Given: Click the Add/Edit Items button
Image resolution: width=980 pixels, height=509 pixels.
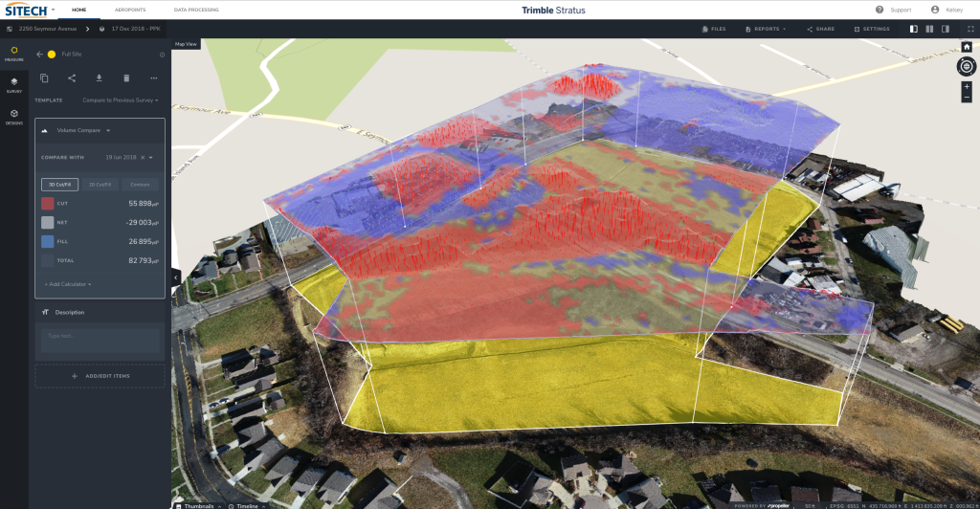Looking at the screenshot, I should coord(100,376).
